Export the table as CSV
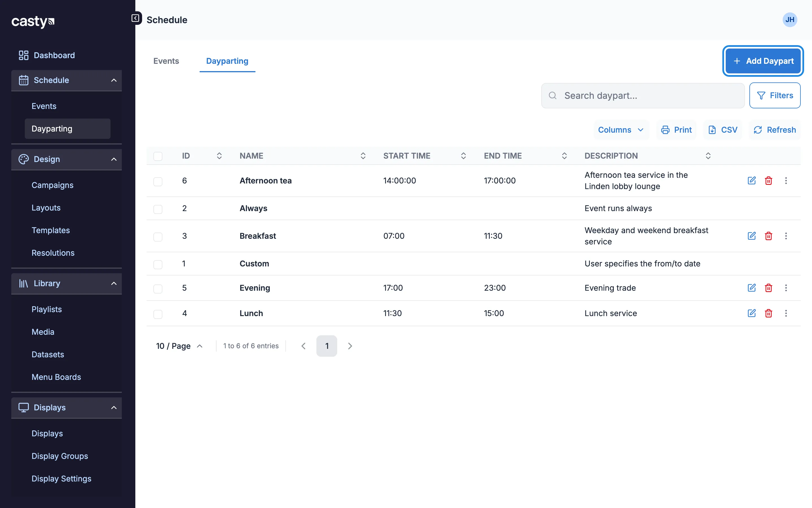The height and width of the screenshot is (508, 812). coord(723,130)
